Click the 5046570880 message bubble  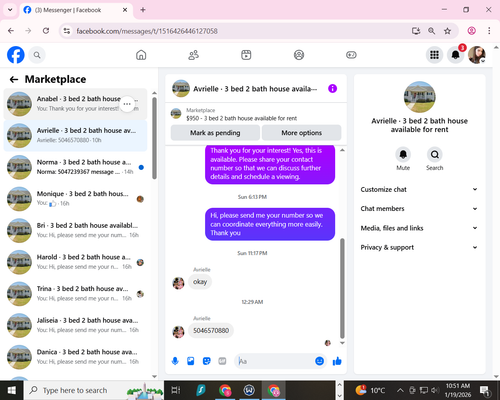[x=211, y=331]
